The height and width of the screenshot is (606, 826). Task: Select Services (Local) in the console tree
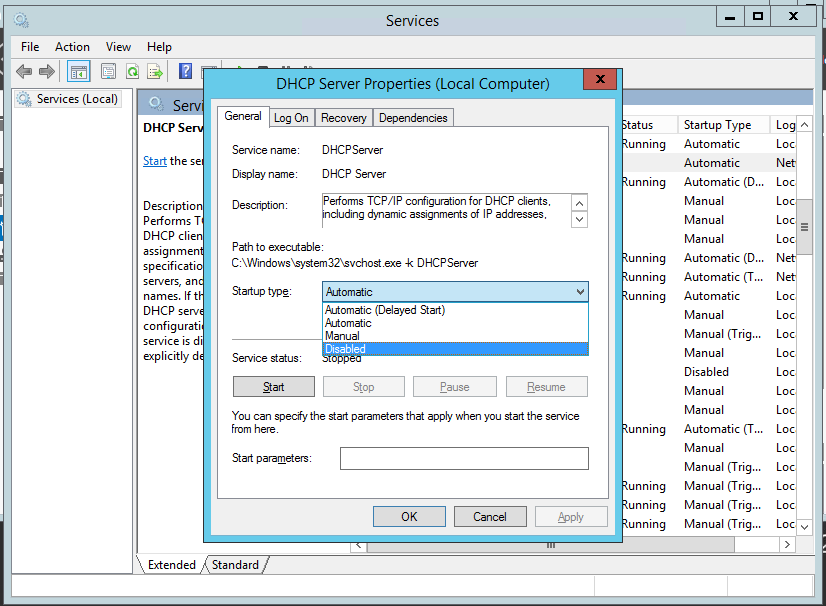coord(76,99)
